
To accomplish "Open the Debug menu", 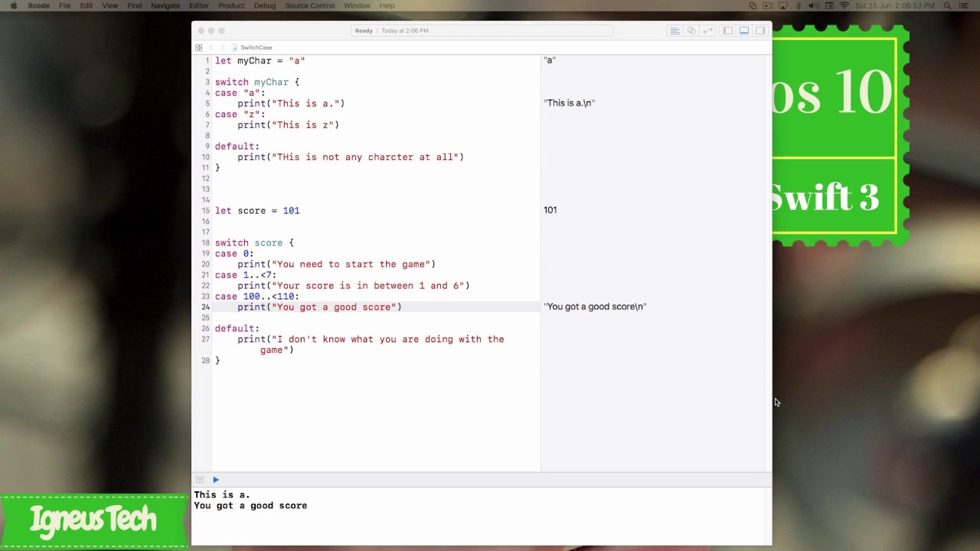I will 265,5.
